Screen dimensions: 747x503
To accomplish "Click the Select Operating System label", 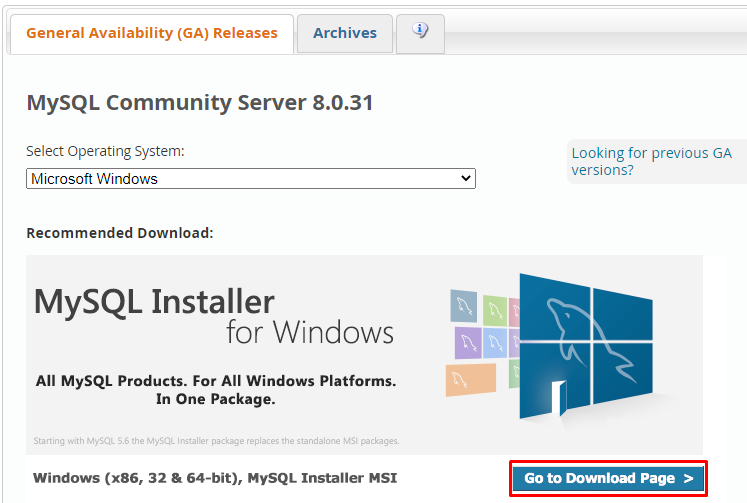I will [x=105, y=151].
